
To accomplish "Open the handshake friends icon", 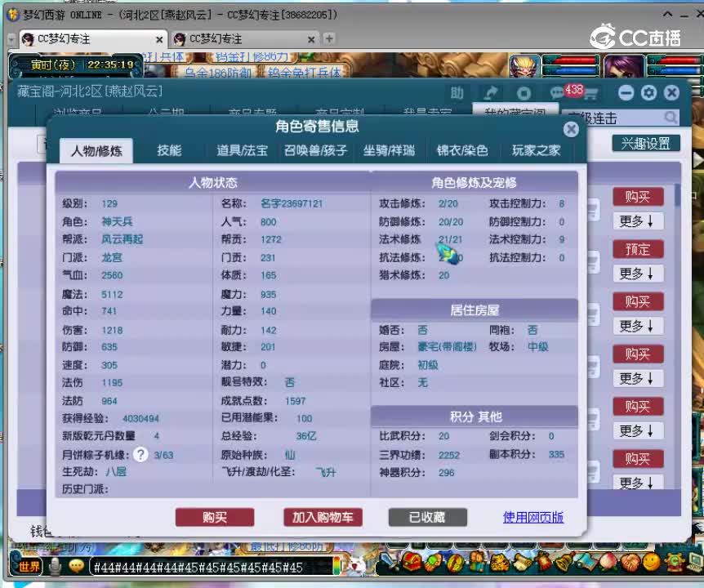I will click(630, 562).
